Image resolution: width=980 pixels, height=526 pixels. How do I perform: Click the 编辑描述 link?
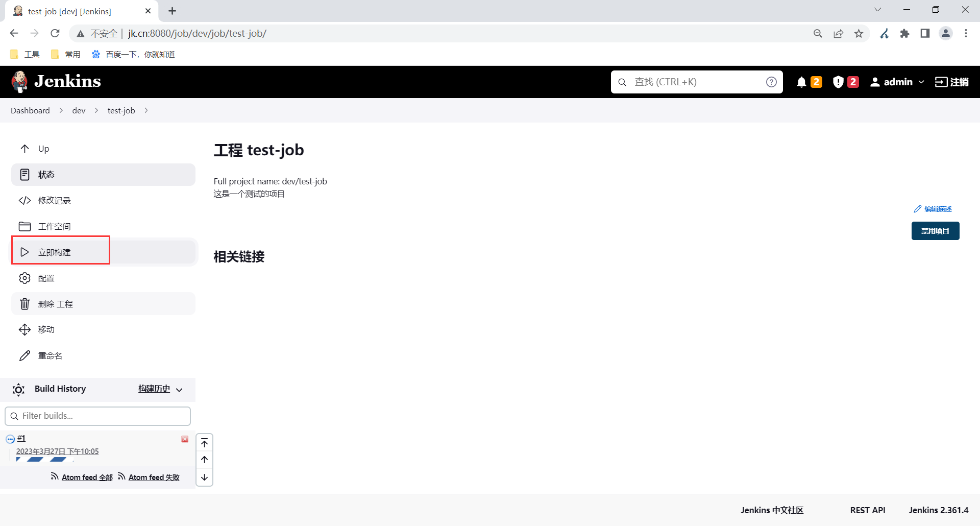[x=933, y=209]
